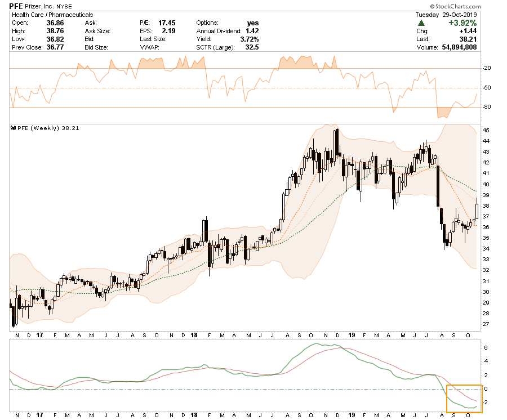Click the 45 price axis label
Viewport: 507px width, 420px height.
coord(486,131)
